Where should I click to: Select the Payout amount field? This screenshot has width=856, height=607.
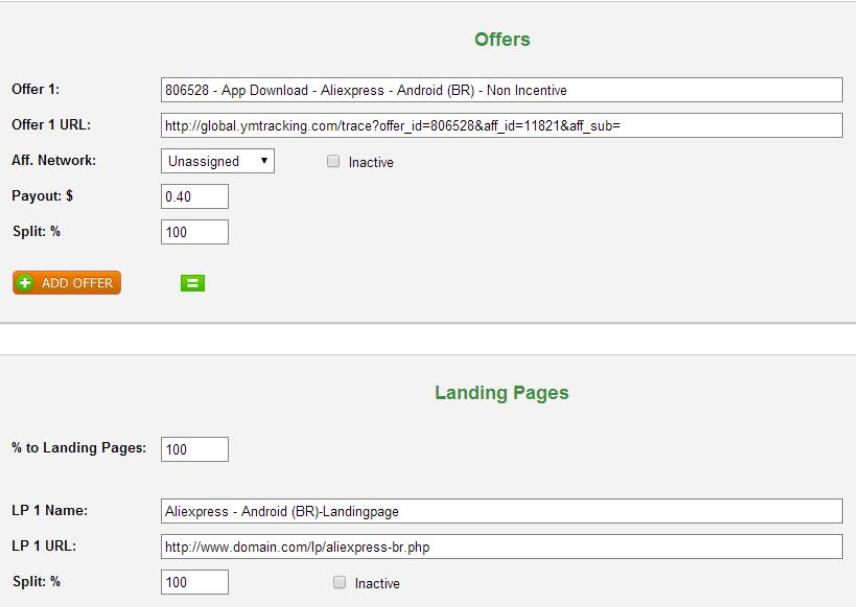pyautogui.click(x=194, y=197)
